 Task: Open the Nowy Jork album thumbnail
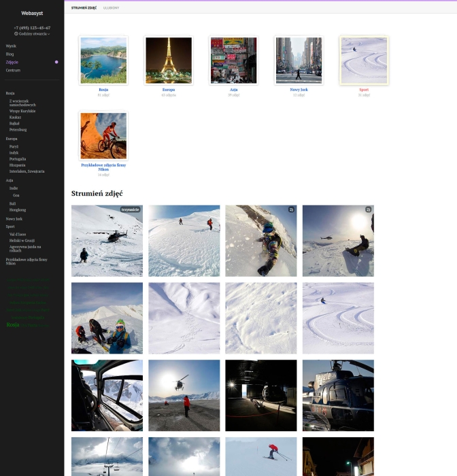point(299,61)
